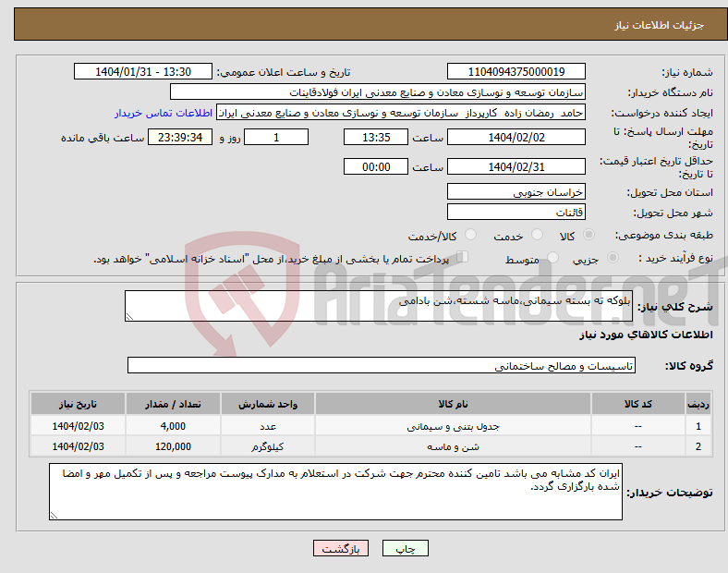Click row number 2 cell
The image size is (728, 573).
tap(698, 446)
